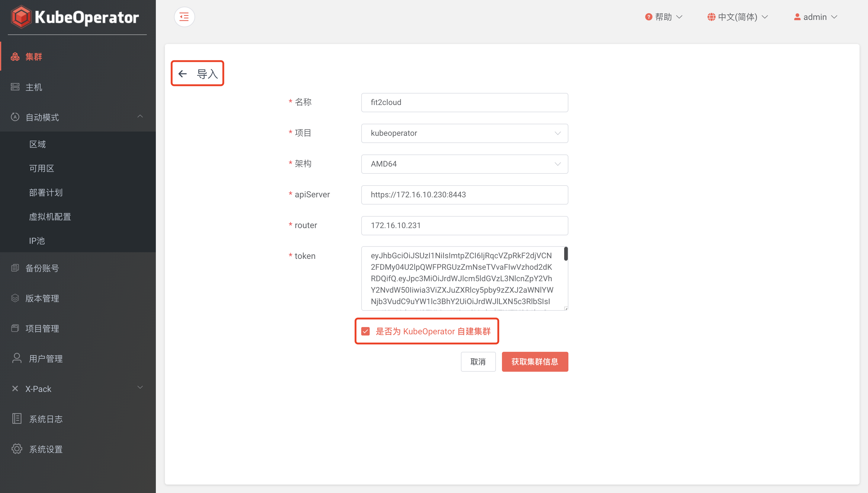Open the 主机 menu item

[78, 87]
